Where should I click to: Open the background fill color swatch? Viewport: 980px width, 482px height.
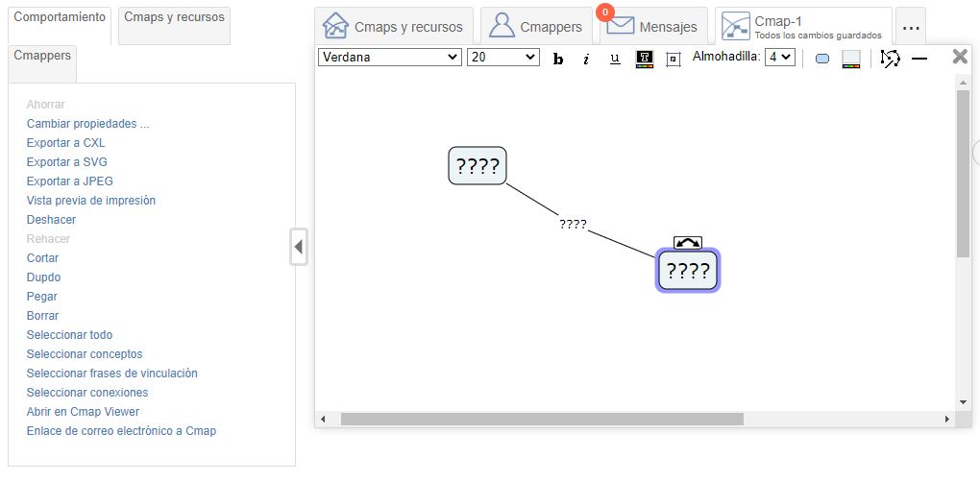(851, 60)
